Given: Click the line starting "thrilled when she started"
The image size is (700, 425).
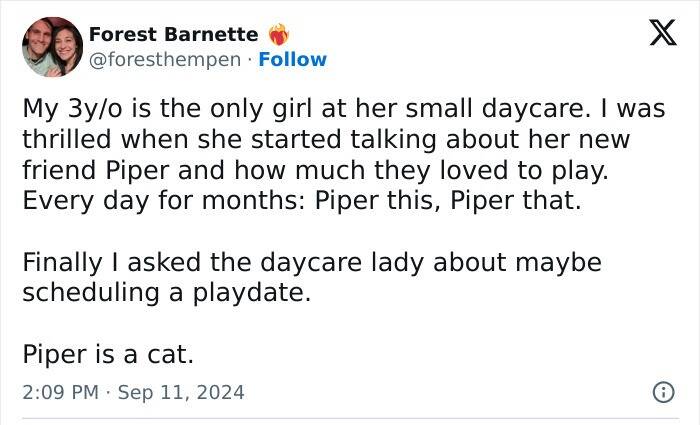Looking at the screenshot, I should (x=326, y=139).
